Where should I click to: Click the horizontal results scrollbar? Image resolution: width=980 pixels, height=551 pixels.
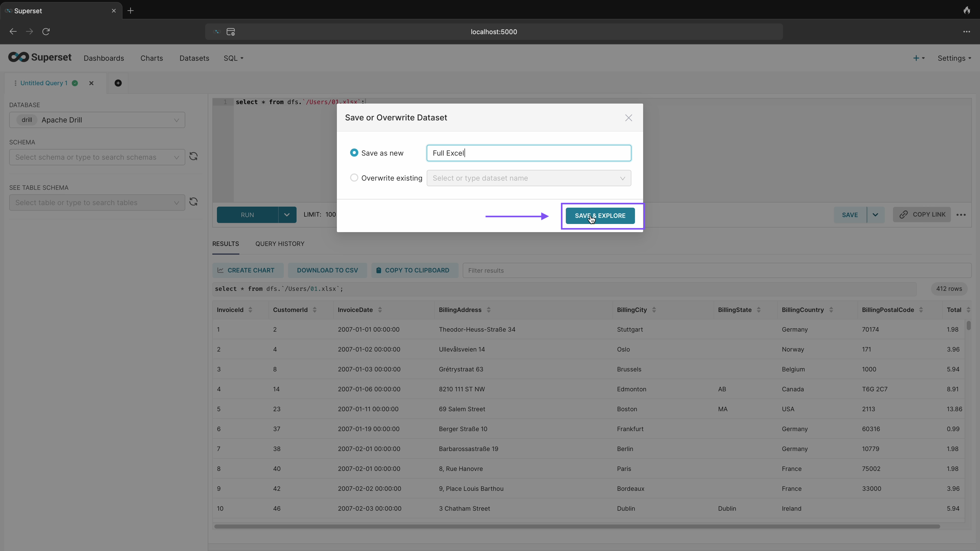(577, 526)
